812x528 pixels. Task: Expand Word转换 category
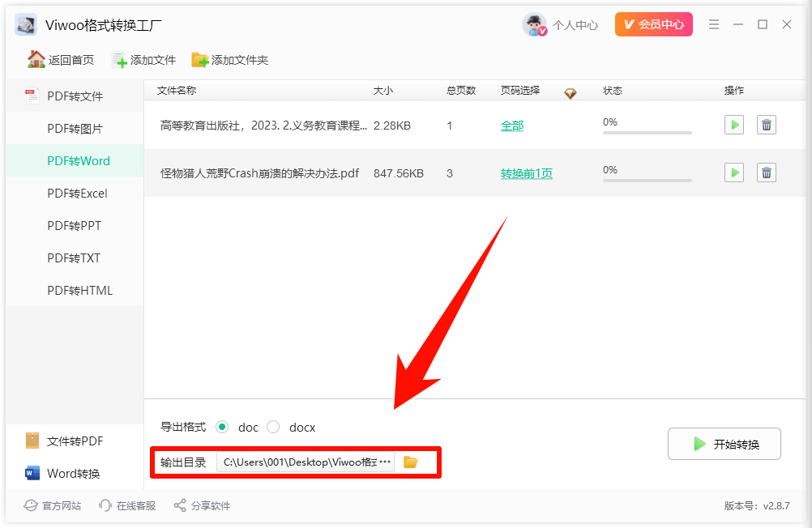pyautogui.click(x=75, y=473)
